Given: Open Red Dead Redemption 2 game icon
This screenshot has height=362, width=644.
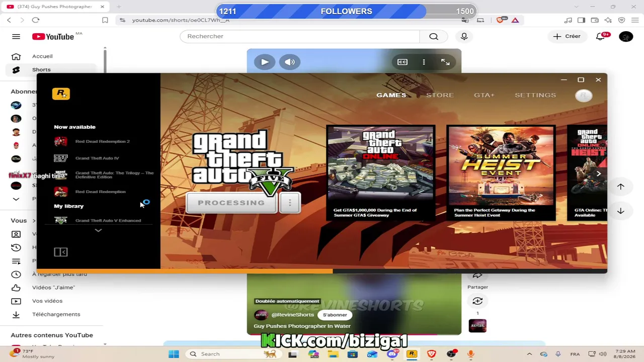Looking at the screenshot, I should [60, 141].
